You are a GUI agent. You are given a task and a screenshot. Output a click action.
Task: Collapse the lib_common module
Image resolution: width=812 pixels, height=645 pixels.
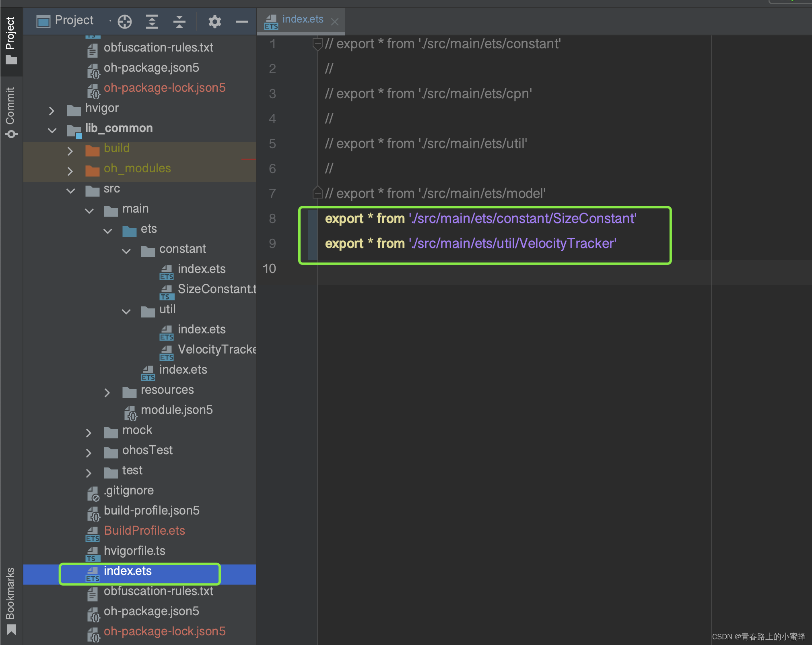click(x=52, y=130)
